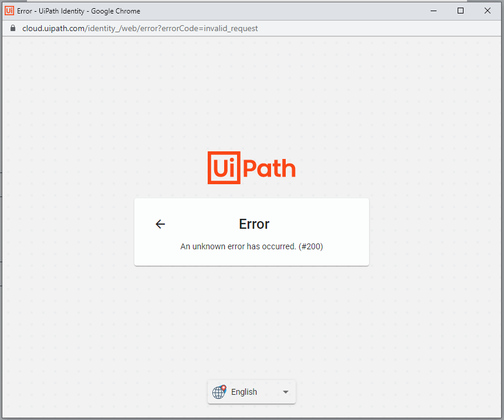Click the back arrow on the Error card
This screenshot has height=420, width=504.
(160, 224)
